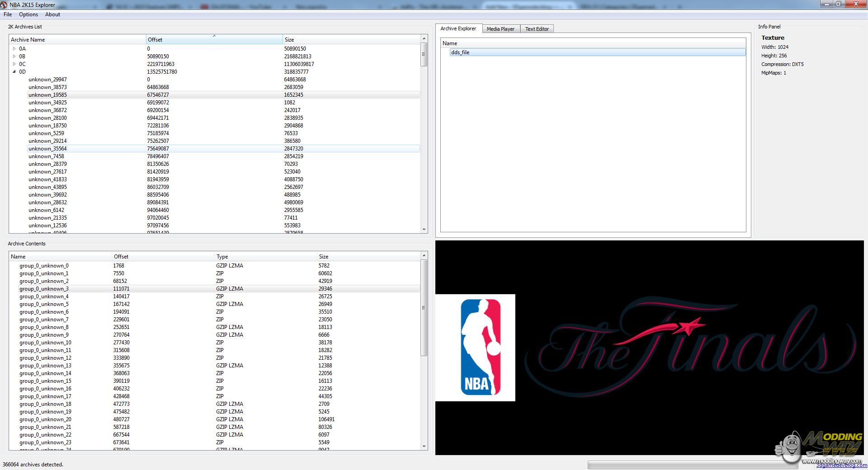Expand the 0A archive tree node
Viewport: 868px width, 470px height.
click(x=14, y=49)
